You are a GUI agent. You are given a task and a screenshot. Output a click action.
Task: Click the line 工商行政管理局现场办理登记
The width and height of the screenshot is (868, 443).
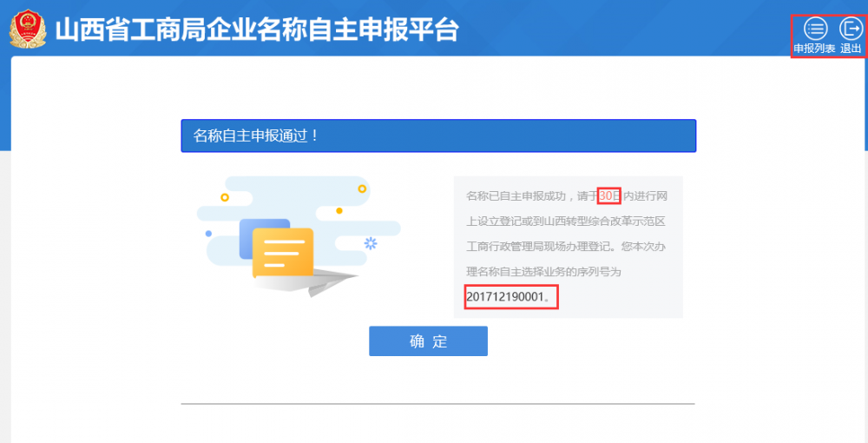(x=539, y=247)
